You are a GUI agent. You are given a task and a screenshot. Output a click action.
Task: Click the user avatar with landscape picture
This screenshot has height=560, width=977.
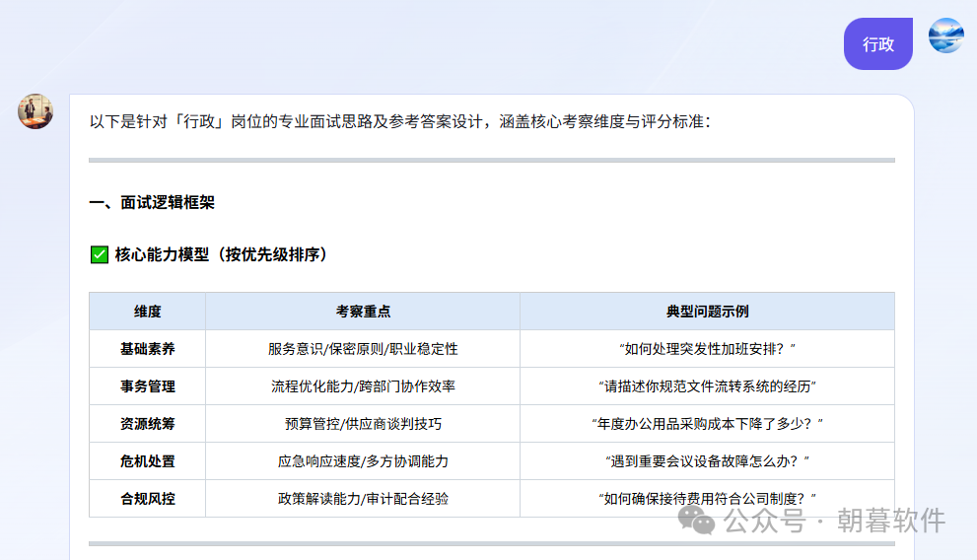945,35
